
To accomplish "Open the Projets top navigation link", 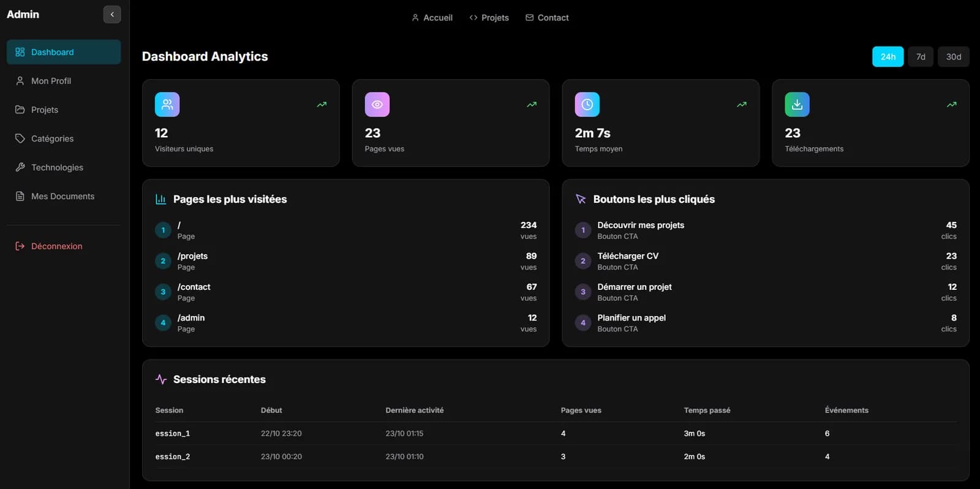I will coord(489,18).
